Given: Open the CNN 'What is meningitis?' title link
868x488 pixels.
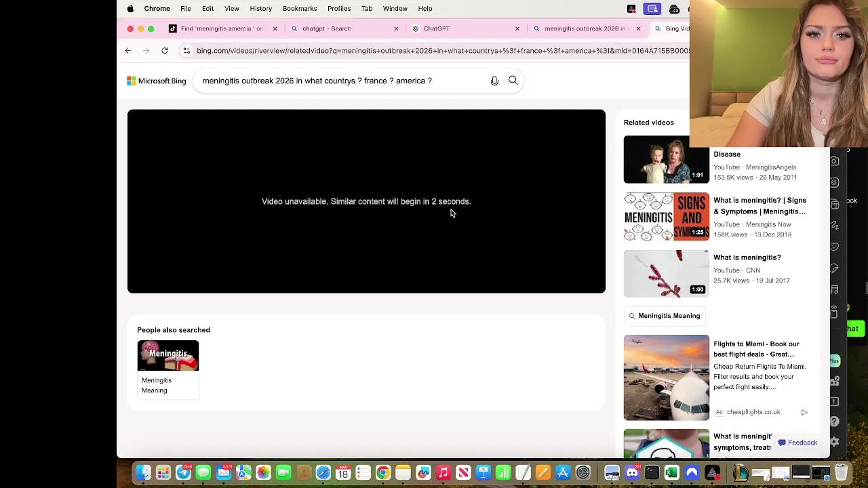Looking at the screenshot, I should point(747,258).
